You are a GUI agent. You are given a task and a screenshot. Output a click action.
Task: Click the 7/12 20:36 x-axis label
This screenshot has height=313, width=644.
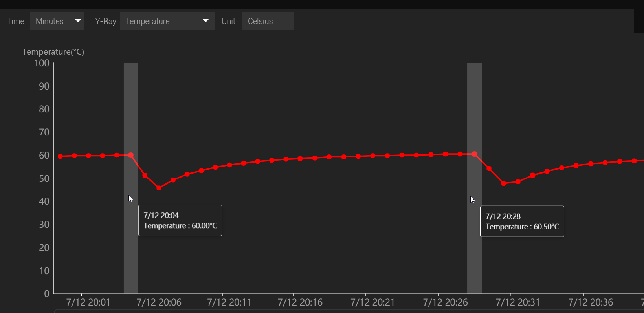click(x=590, y=302)
